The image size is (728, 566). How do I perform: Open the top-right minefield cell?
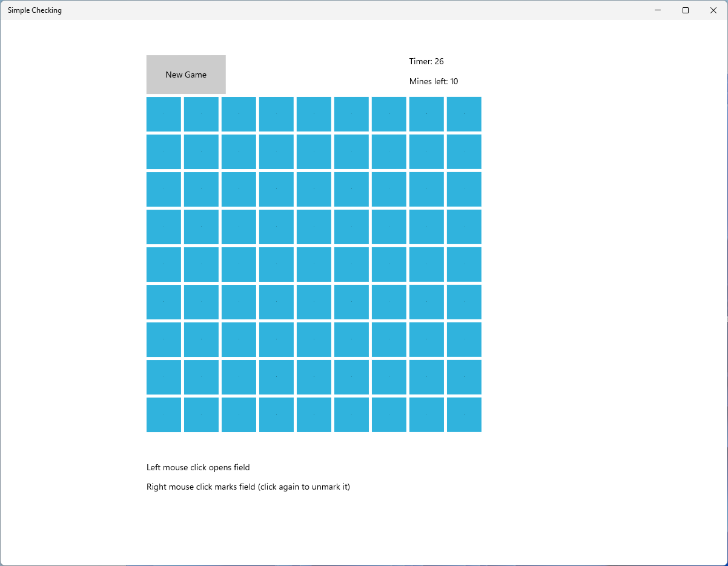click(464, 114)
